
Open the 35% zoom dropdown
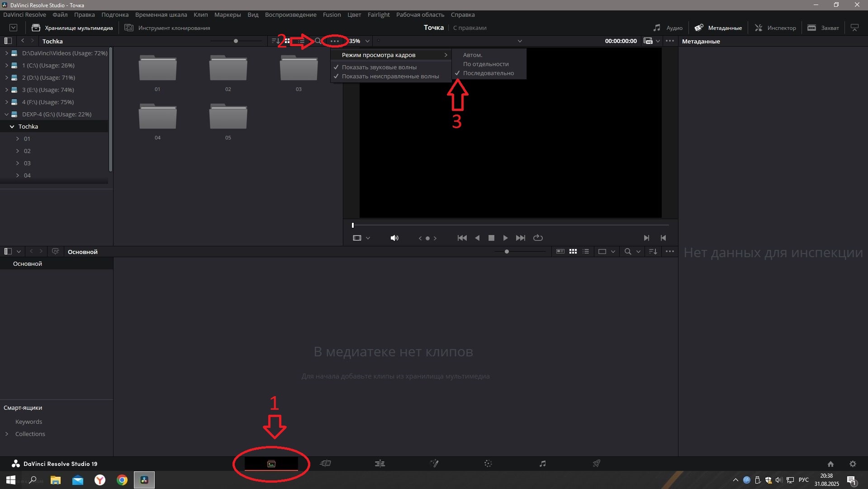367,41
